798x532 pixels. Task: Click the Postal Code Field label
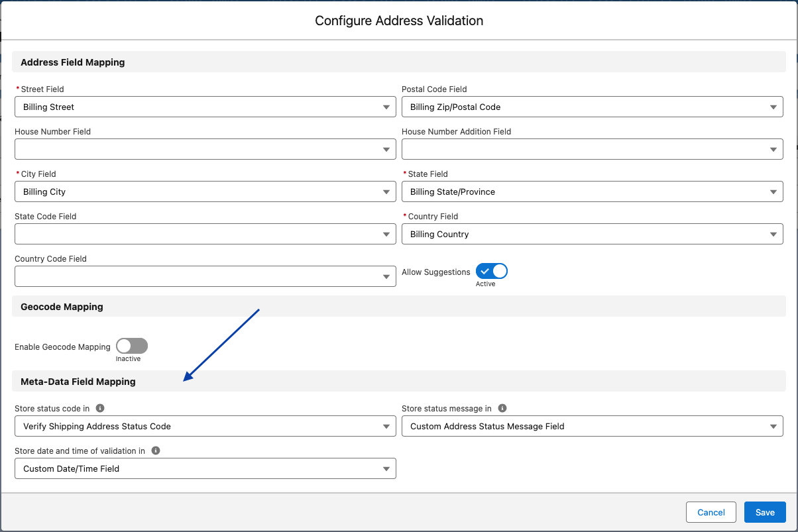tap(434, 89)
